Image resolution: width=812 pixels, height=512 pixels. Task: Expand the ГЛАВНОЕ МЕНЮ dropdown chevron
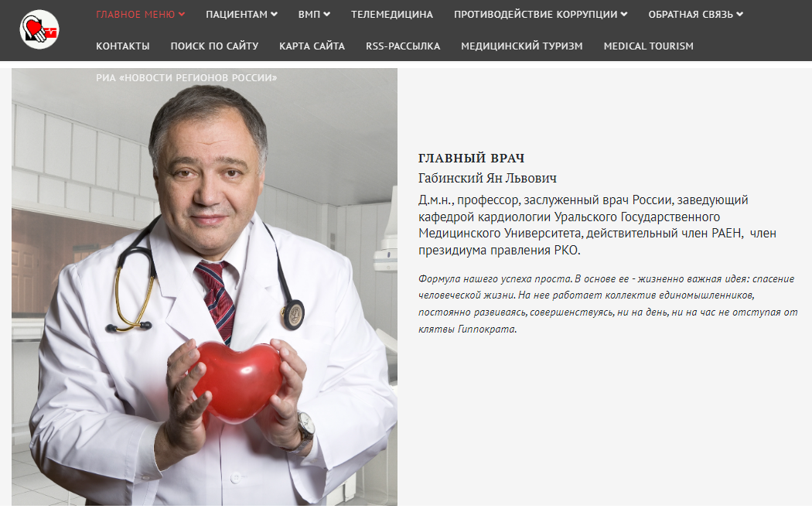pyautogui.click(x=182, y=15)
